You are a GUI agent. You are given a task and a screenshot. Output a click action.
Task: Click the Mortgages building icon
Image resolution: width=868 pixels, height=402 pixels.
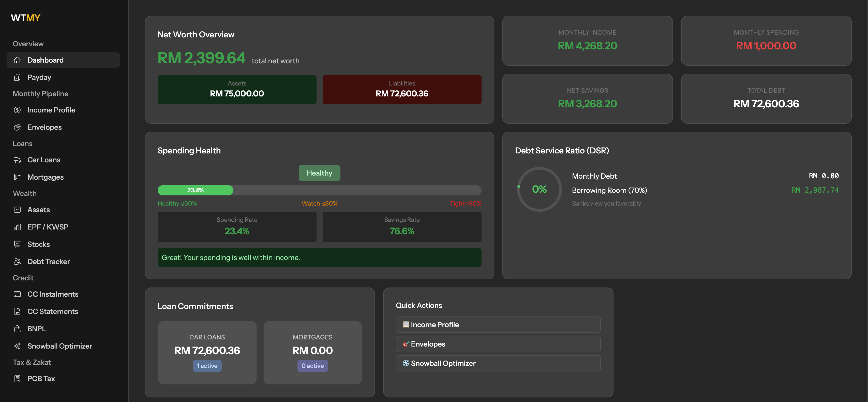17,177
